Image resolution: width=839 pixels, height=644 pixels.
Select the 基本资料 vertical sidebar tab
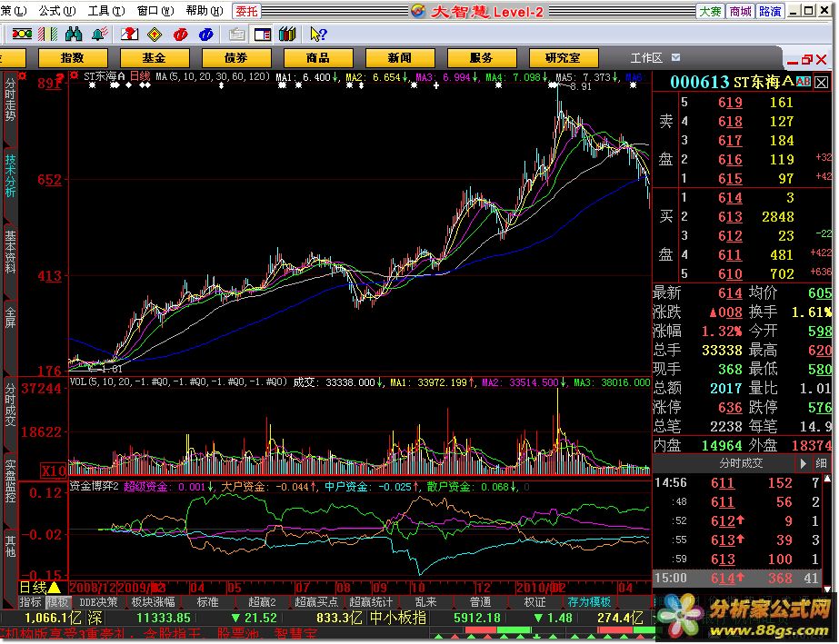pyautogui.click(x=10, y=252)
